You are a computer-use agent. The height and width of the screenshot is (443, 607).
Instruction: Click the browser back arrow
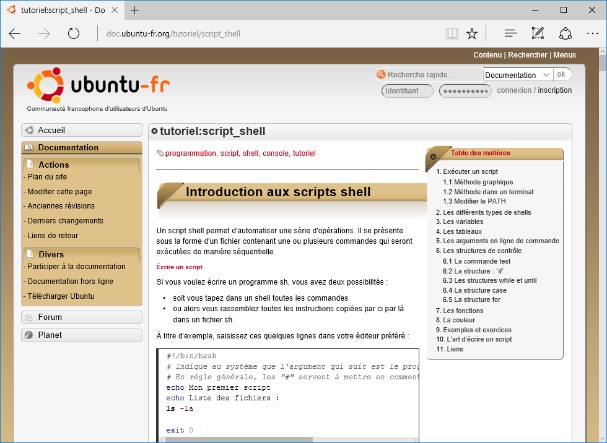tap(15, 33)
